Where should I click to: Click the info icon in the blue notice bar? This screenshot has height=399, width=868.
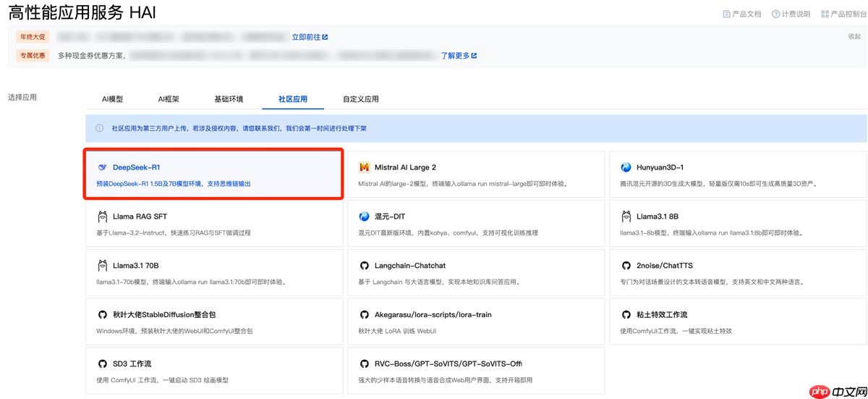click(100, 128)
